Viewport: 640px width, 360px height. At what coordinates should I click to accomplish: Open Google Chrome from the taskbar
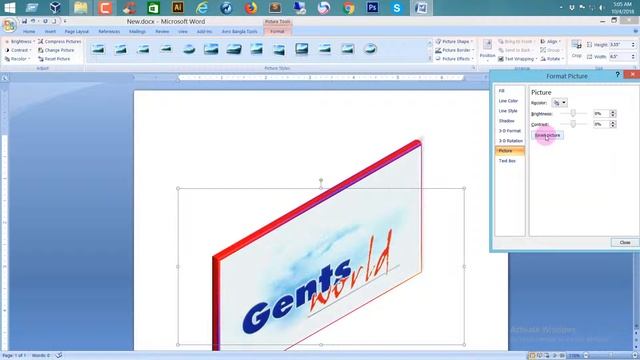[x=348, y=8]
